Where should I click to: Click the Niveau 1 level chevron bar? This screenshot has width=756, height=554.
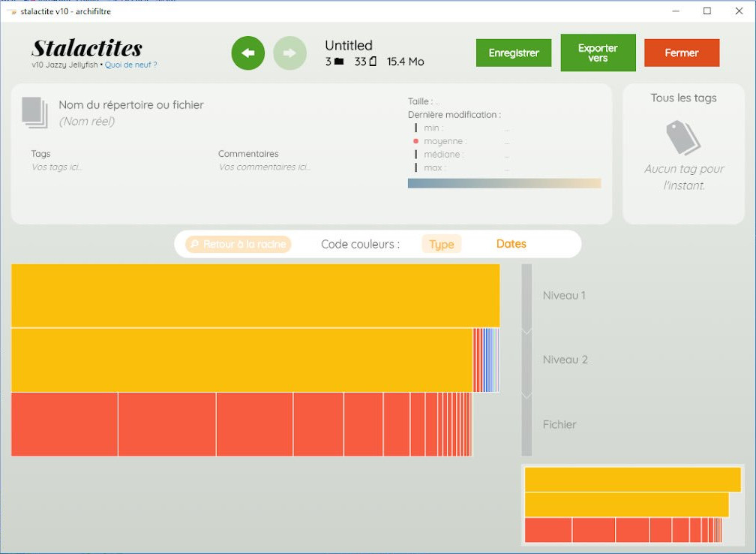click(x=526, y=297)
